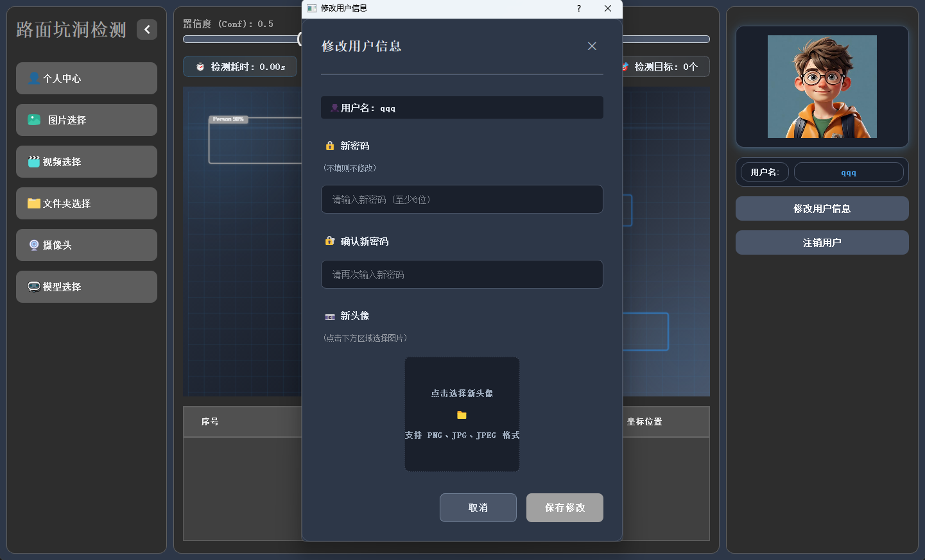Click the model icon on 模型选择

click(x=34, y=287)
